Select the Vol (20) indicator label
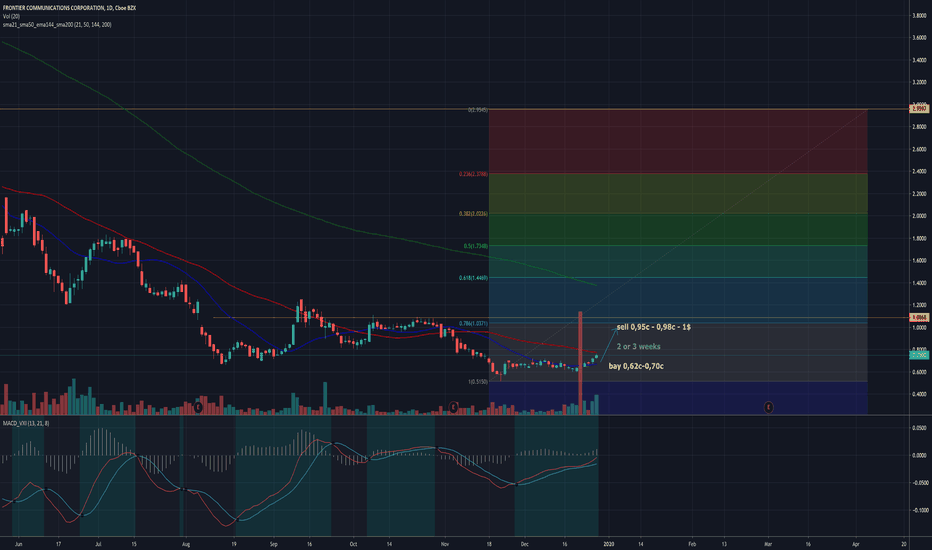Image resolution: width=932 pixels, height=550 pixels. [x=11, y=16]
